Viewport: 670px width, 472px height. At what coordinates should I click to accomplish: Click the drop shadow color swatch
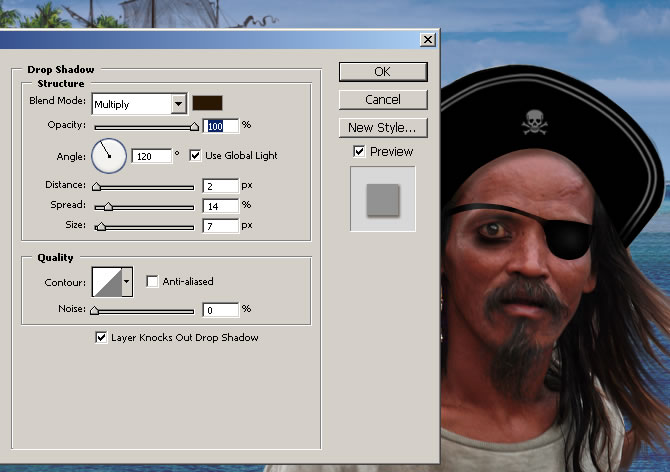[x=207, y=103]
